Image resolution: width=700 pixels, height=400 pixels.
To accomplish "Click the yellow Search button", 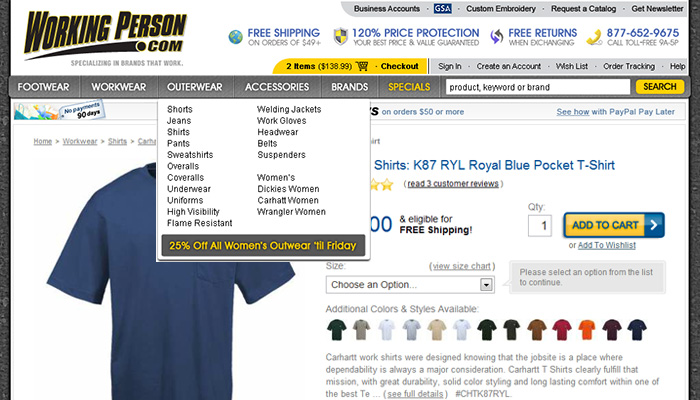I will pos(660,87).
